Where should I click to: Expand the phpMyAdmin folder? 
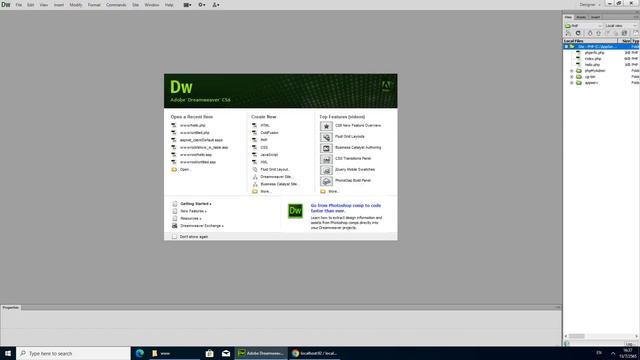point(572,71)
